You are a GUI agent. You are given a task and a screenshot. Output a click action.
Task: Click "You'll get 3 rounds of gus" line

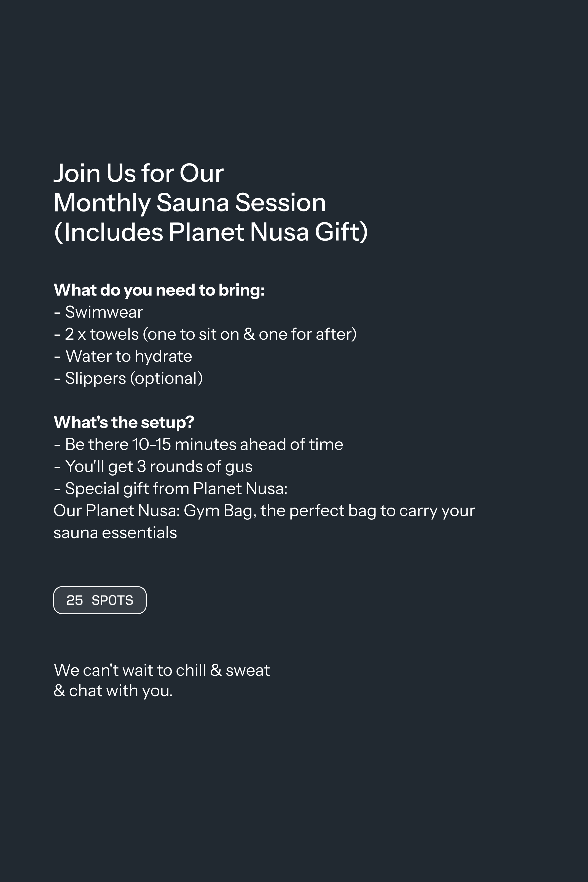click(x=153, y=467)
